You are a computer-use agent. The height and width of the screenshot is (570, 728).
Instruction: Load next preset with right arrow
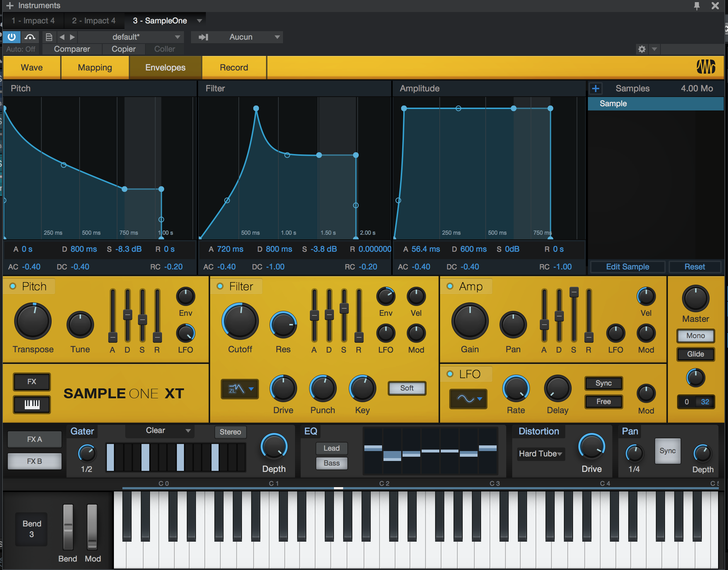(72, 37)
